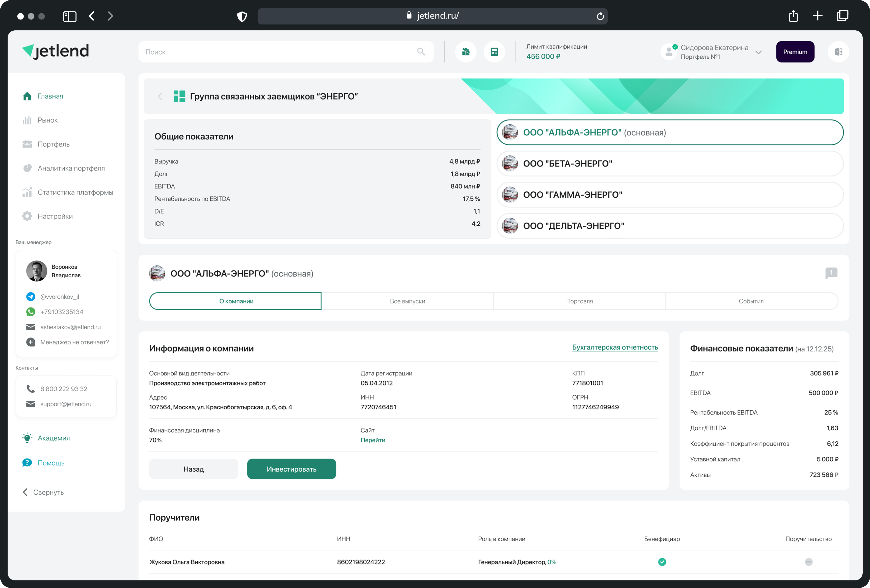Select the ООО "ДЕЛЬТА-ЭНЕРГО" company card

(x=670, y=226)
